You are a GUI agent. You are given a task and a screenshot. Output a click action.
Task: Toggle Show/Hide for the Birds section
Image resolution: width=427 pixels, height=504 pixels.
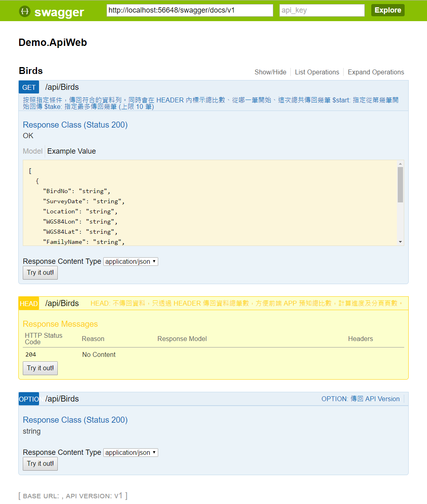tap(270, 72)
